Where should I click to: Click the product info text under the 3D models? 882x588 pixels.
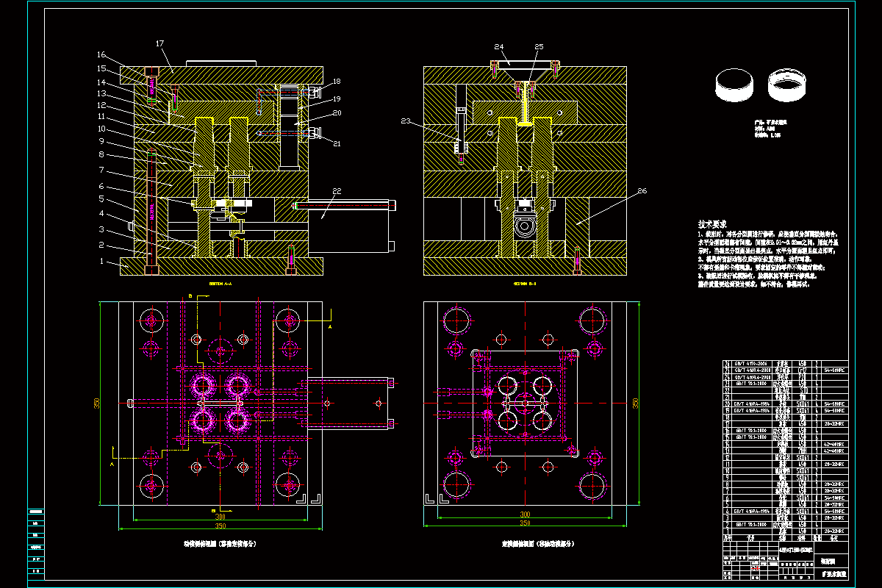(770, 129)
